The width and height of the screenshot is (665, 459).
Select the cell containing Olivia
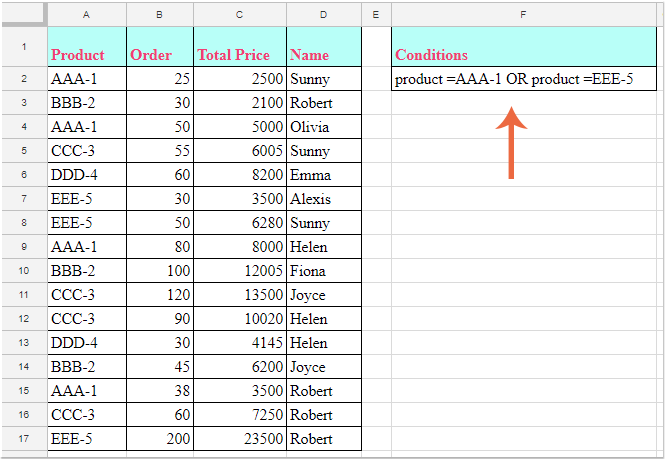pos(323,127)
